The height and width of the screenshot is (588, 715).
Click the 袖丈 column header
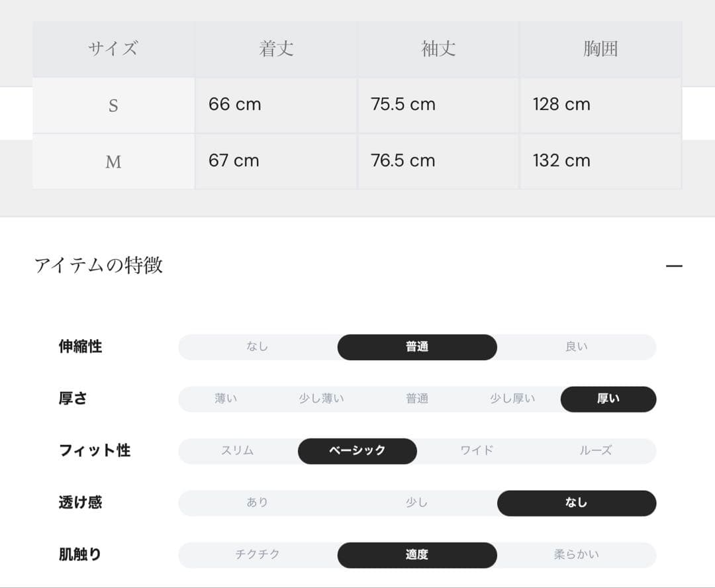438,49
